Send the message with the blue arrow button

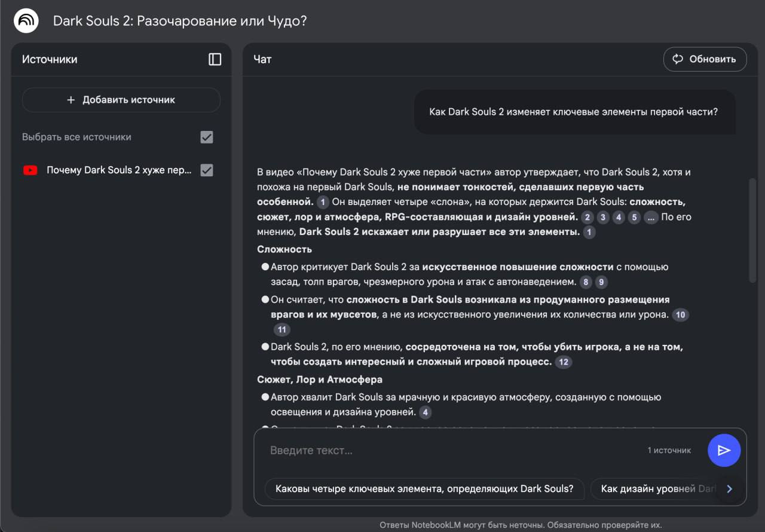(724, 450)
